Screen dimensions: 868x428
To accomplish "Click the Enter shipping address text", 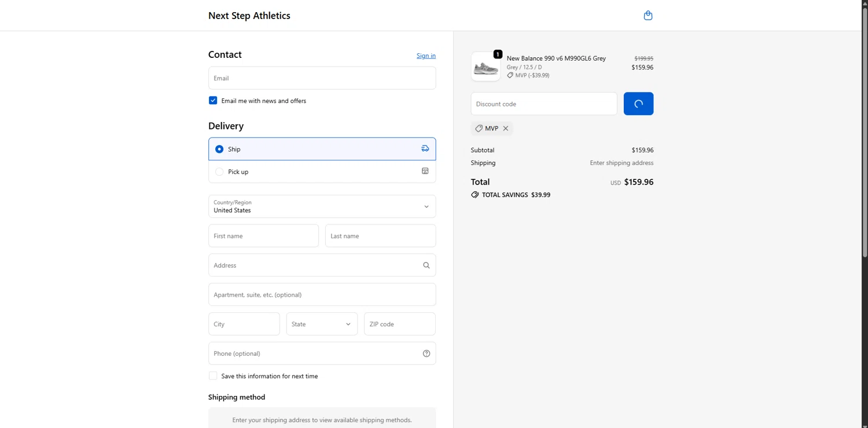I will click(x=621, y=163).
